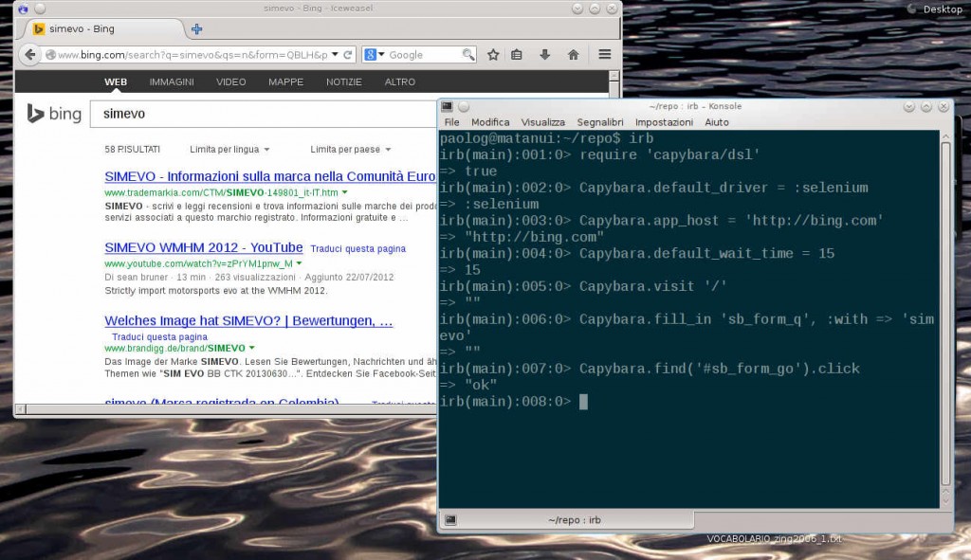Select the '~/repo : irb' Konsole tab
This screenshot has height=560, width=971.
575,520
